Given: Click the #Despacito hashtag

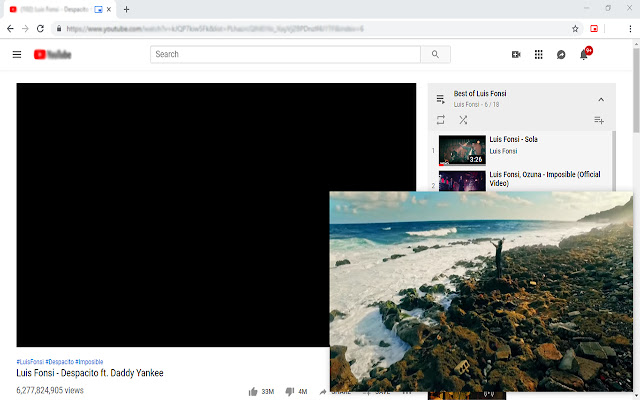Looking at the screenshot, I should point(60,362).
